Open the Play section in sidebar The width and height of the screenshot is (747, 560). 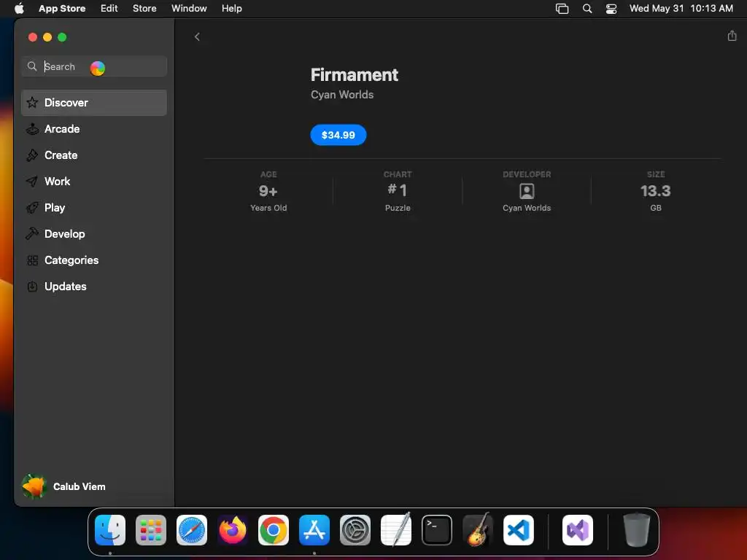94,208
